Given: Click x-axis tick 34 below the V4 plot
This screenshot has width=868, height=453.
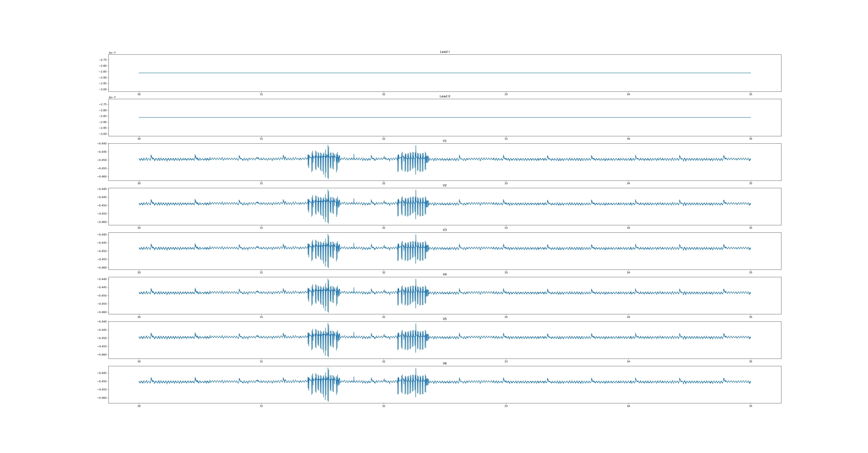Looking at the screenshot, I should pyautogui.click(x=628, y=317).
